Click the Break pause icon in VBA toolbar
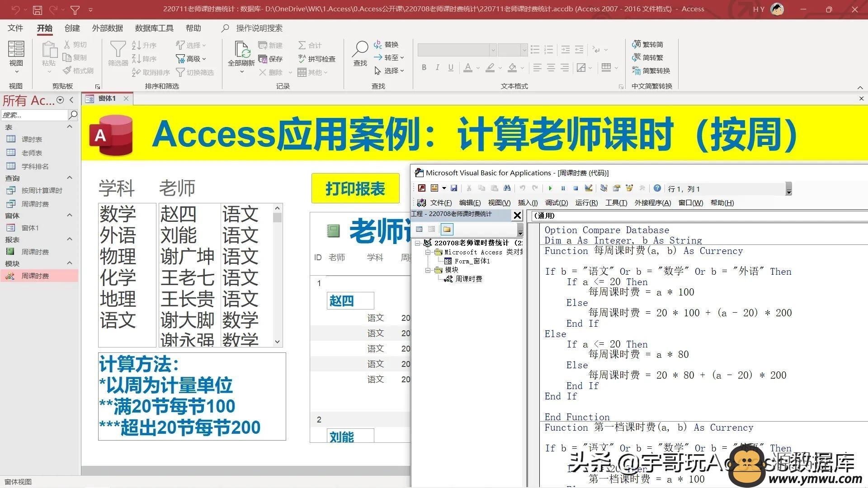868x488 pixels. 563,188
